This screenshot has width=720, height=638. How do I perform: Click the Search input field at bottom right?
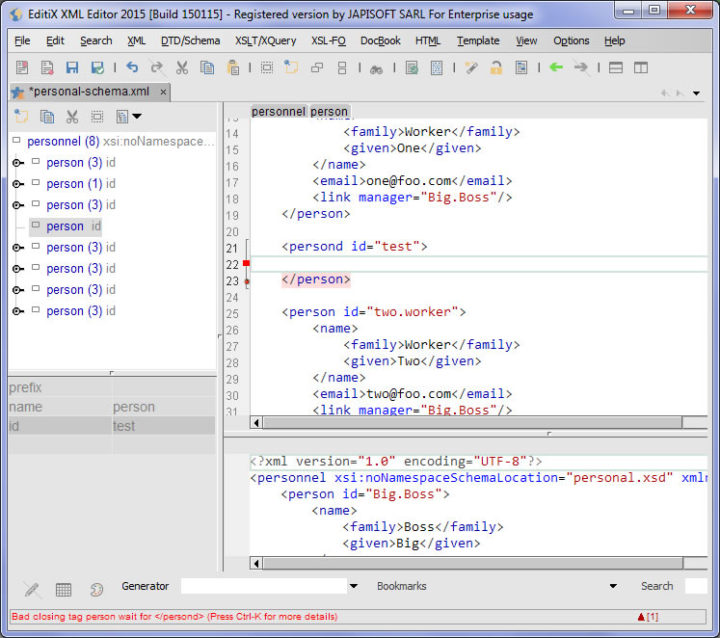click(696, 586)
